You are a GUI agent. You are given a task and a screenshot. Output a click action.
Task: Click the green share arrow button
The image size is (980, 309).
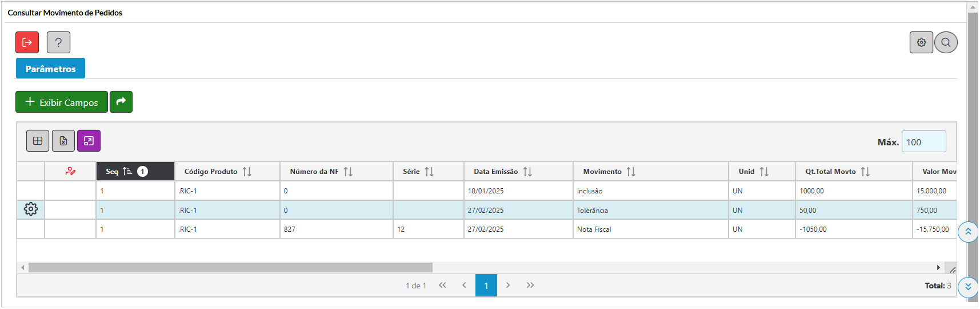coord(121,102)
